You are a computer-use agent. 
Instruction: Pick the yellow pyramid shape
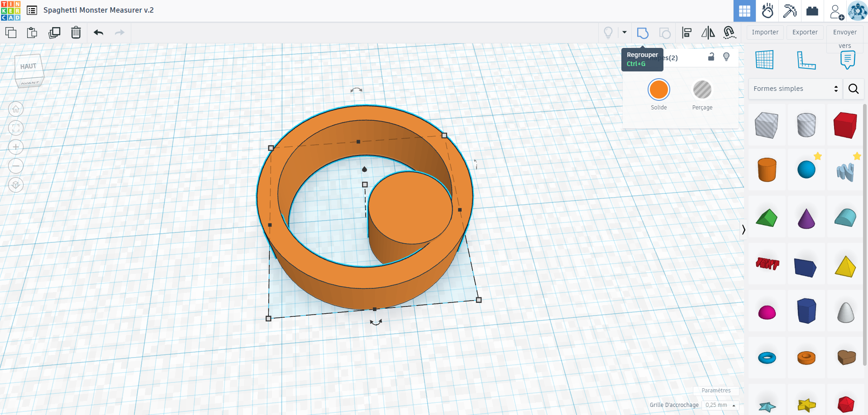click(845, 266)
